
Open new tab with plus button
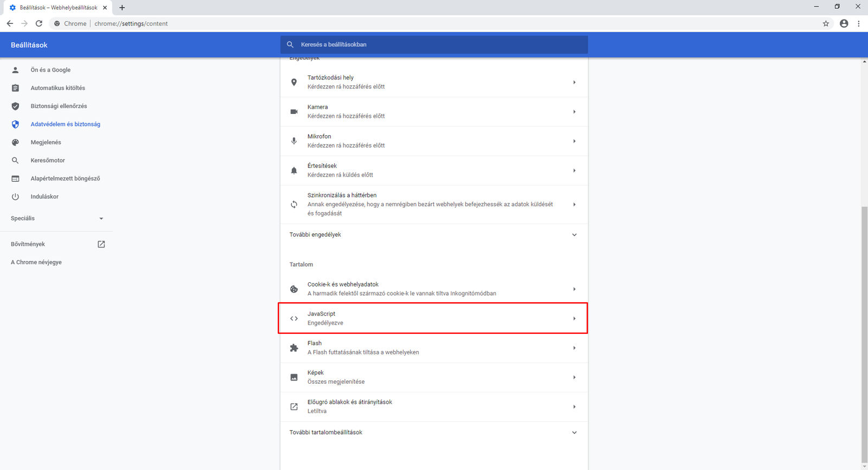pos(122,8)
